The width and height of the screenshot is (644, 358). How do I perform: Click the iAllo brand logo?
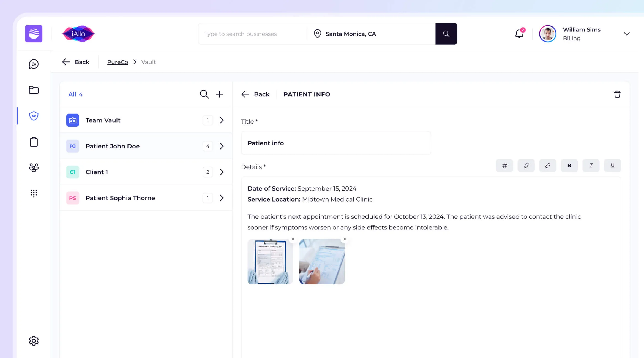coord(78,34)
